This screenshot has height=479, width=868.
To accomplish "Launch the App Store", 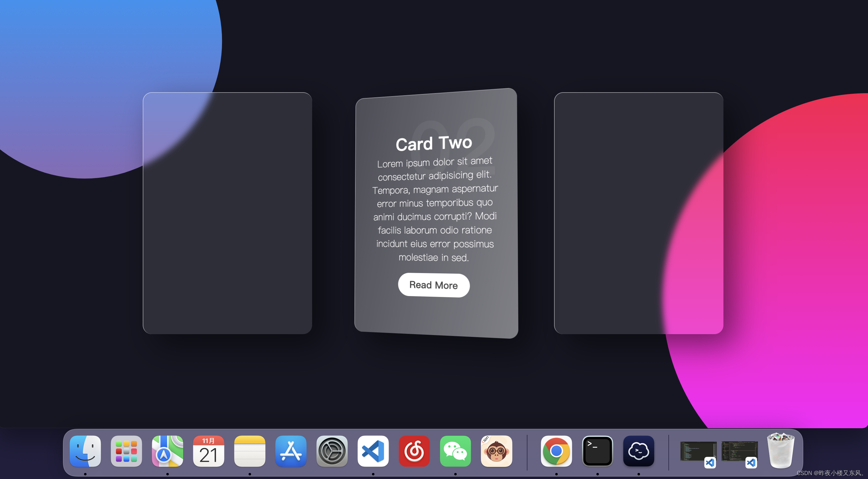I will (291, 451).
